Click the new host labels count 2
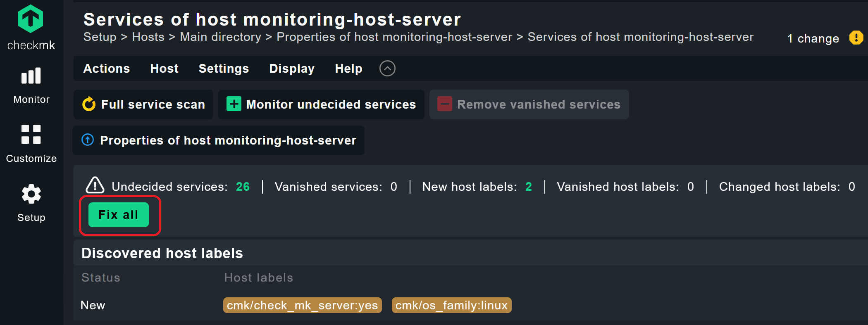868x325 pixels. (529, 187)
